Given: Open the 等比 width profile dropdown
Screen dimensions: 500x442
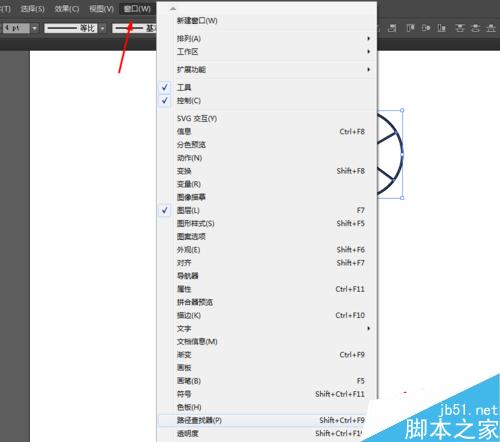Looking at the screenshot, I should [102, 28].
